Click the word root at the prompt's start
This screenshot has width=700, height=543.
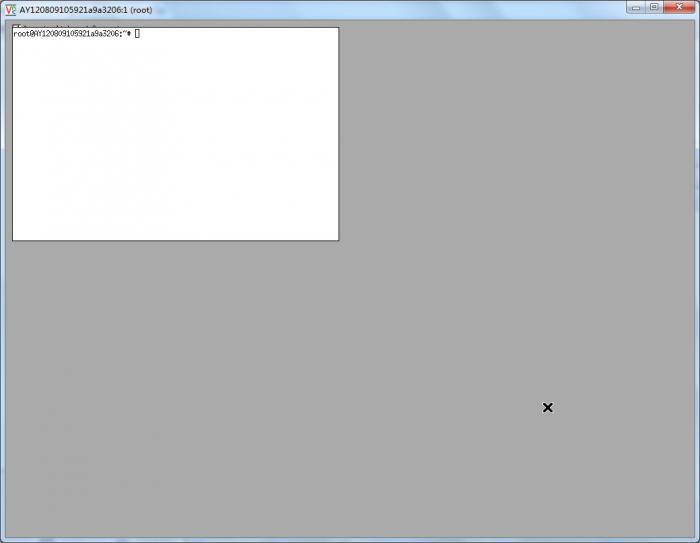(21, 34)
